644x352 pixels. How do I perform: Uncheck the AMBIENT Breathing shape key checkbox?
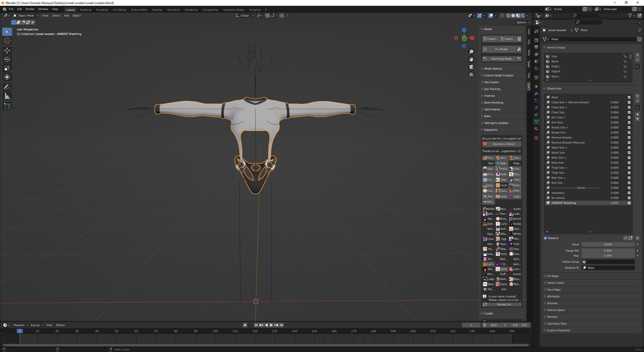[629, 203]
